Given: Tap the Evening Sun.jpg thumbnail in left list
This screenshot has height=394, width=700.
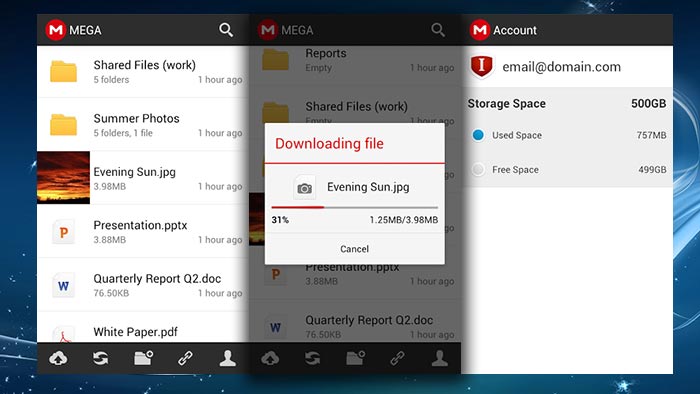Looking at the screenshot, I should (x=63, y=178).
